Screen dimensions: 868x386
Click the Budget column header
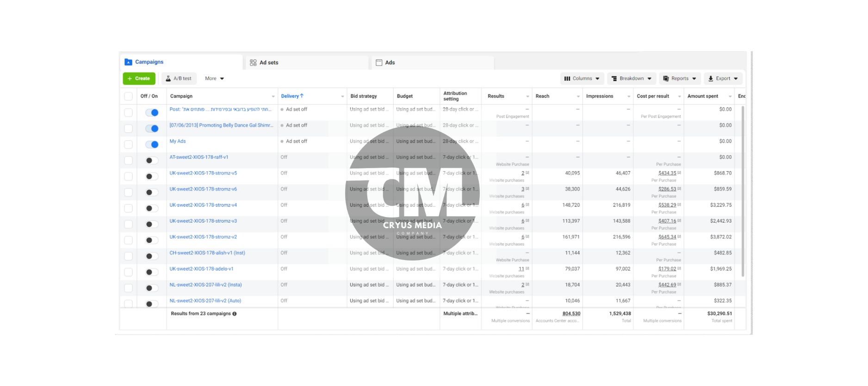(x=405, y=96)
